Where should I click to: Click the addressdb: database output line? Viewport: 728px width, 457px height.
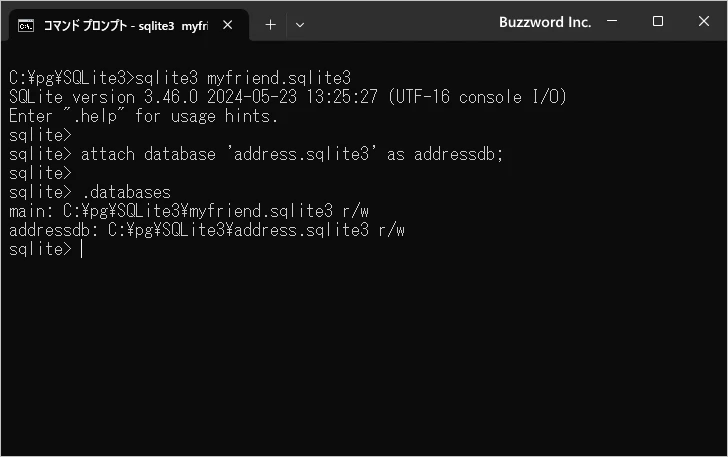(x=206, y=230)
